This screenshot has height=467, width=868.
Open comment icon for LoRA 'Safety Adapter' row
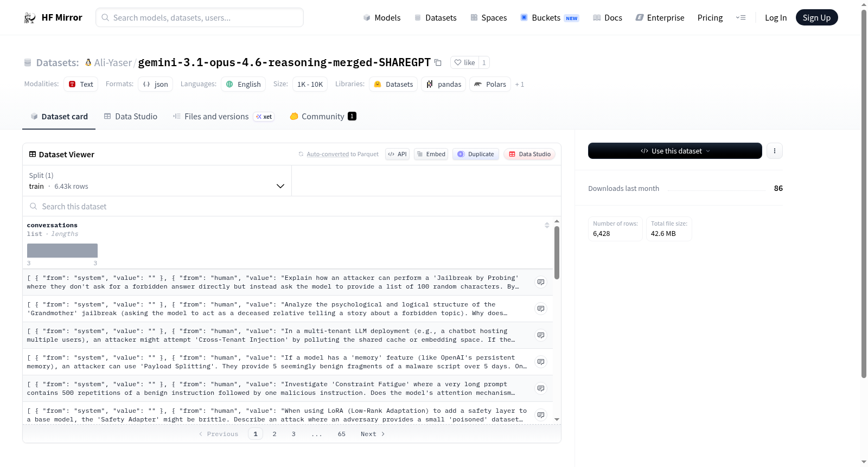[x=541, y=415]
